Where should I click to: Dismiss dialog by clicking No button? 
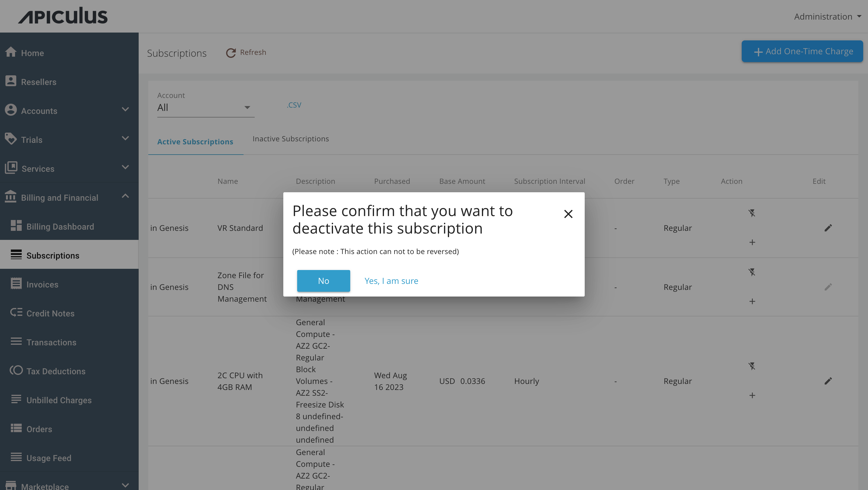(323, 280)
